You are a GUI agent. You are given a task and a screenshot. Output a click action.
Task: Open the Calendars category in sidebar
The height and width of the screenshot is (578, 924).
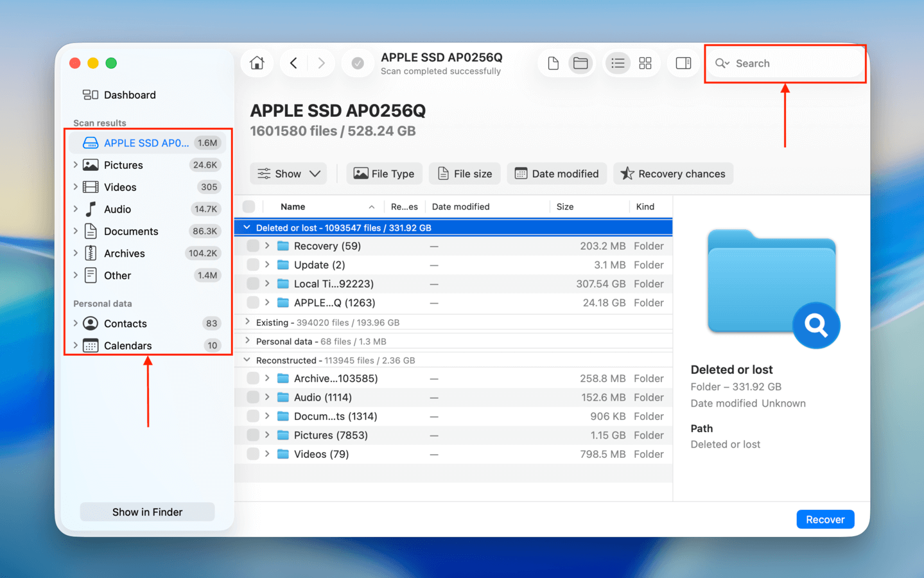(127, 345)
